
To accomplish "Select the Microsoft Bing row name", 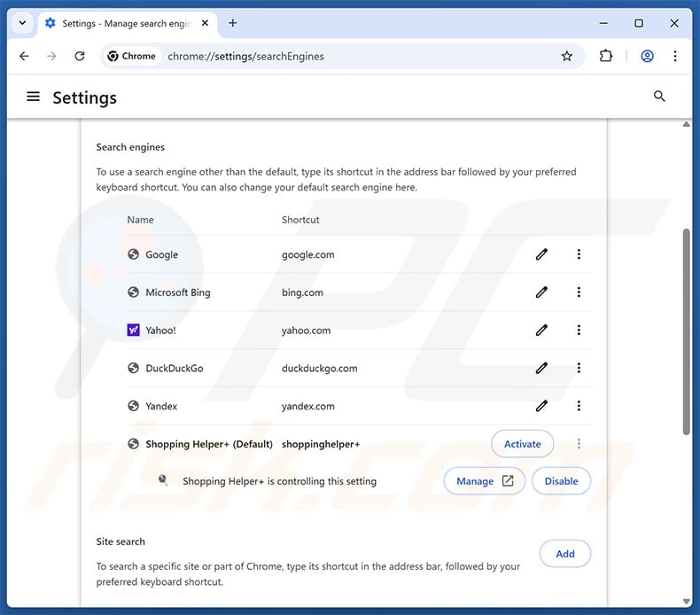I will (x=178, y=292).
